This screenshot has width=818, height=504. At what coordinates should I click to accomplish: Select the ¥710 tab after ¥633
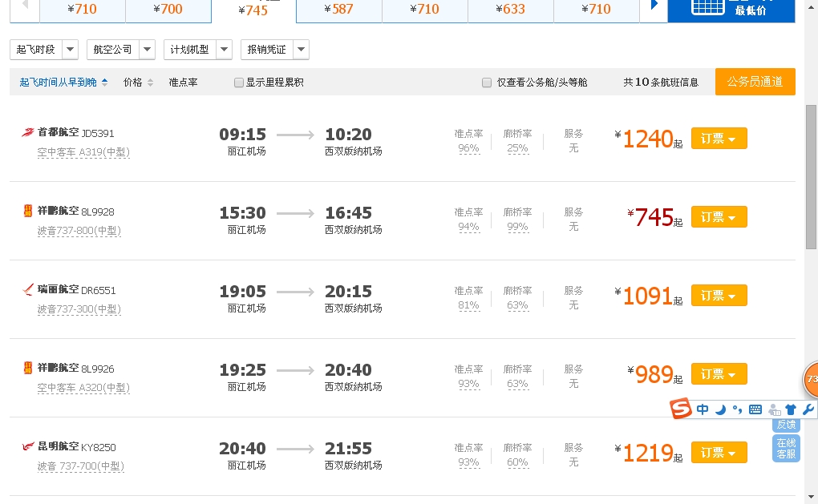(597, 10)
